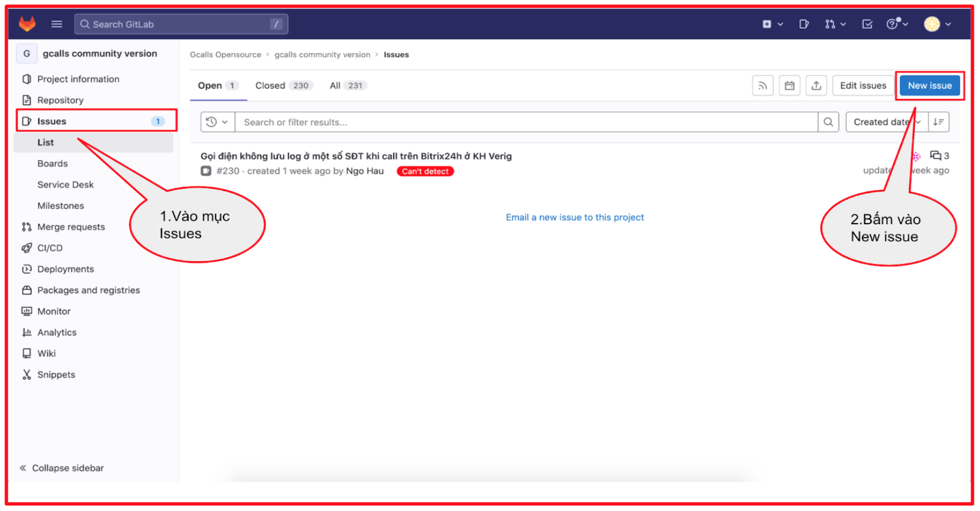Click the GitLab fox logo

[27, 24]
